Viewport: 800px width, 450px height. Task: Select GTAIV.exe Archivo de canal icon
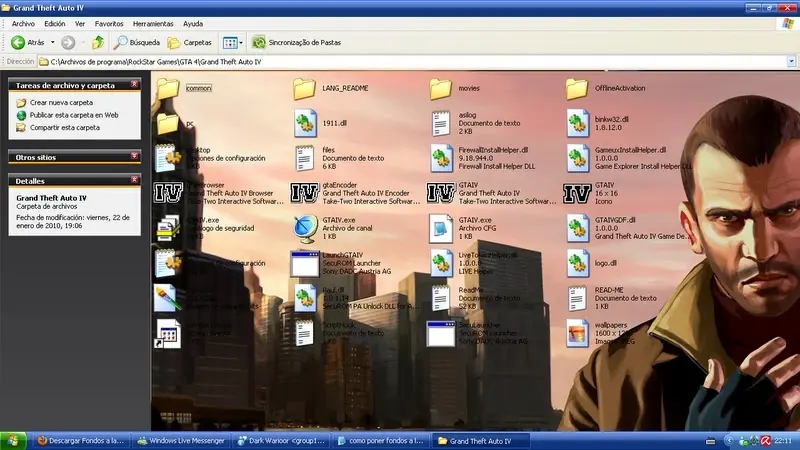pos(305,229)
